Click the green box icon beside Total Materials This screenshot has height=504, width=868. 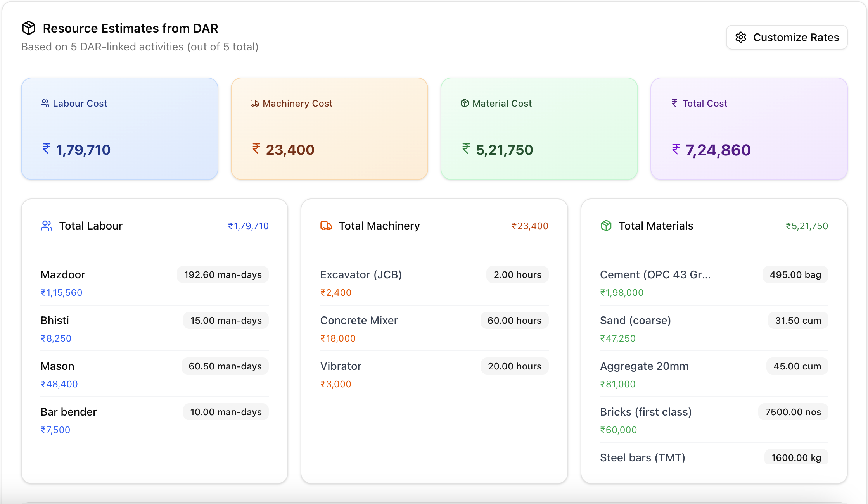(x=606, y=226)
